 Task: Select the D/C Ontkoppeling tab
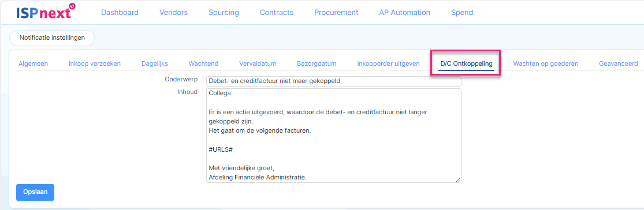tap(466, 63)
